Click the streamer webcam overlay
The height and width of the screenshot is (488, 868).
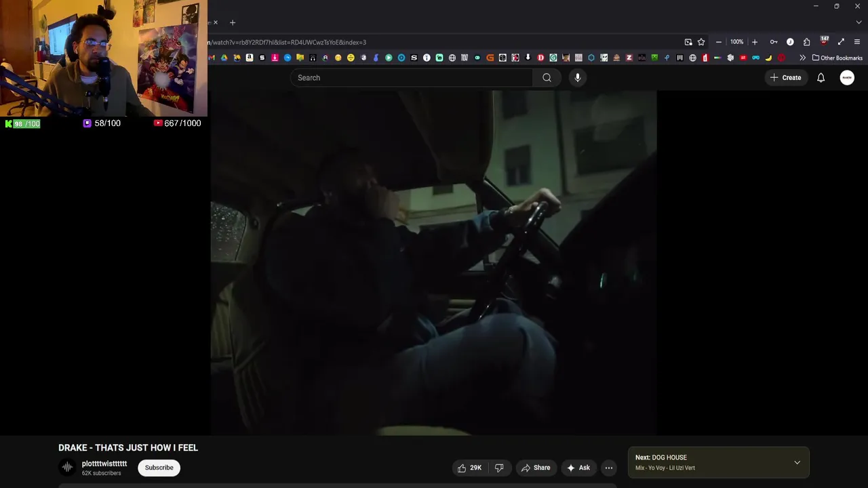click(104, 58)
